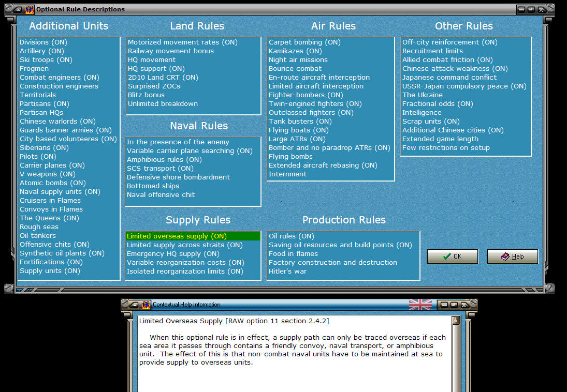Select the Territorials rule
Screen dimensions: 567x392
pyautogui.click(x=38, y=95)
